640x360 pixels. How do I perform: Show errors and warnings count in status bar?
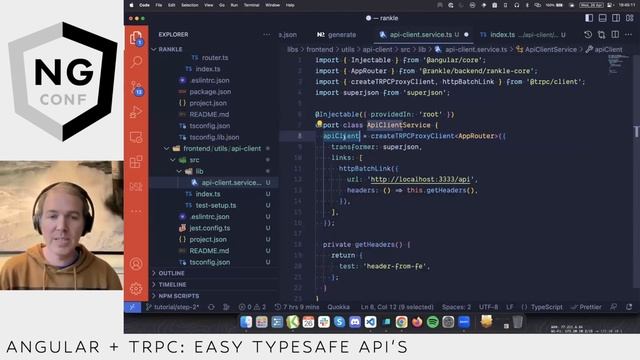click(252, 307)
